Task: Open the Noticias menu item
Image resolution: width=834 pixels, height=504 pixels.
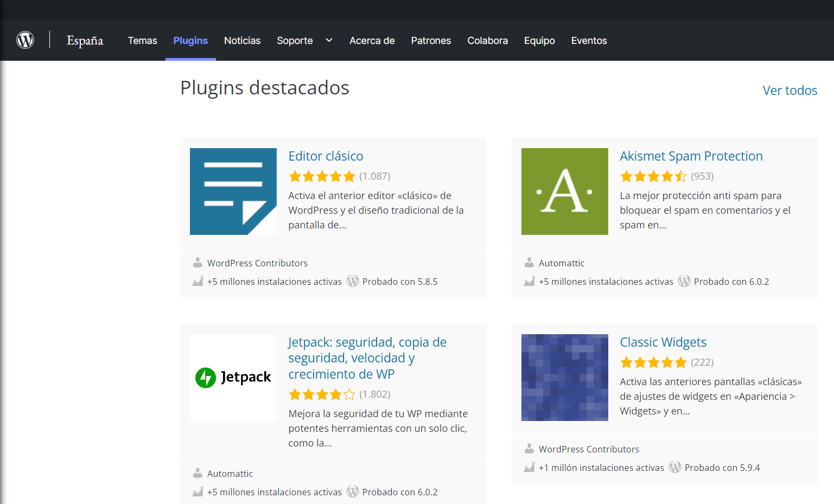Action: click(242, 41)
